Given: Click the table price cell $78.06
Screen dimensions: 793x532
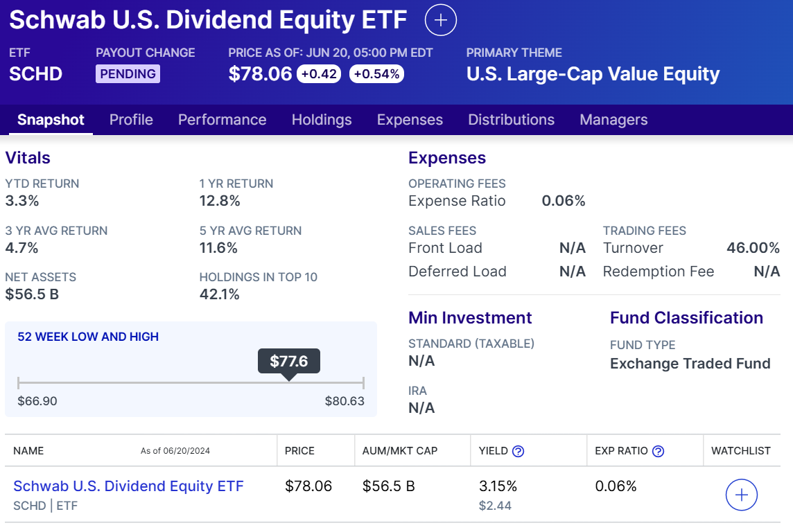Looking at the screenshot, I should coord(308,486).
